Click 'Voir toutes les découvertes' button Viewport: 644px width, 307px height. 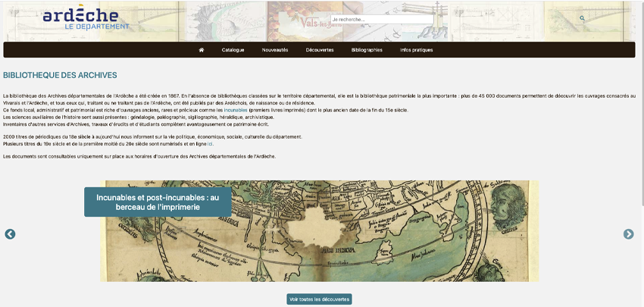pos(319,299)
